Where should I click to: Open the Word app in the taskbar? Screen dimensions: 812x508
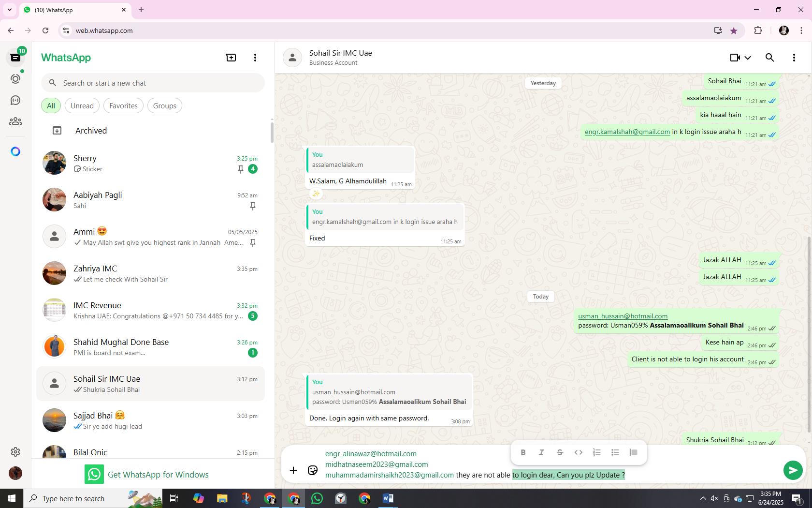coord(388,498)
